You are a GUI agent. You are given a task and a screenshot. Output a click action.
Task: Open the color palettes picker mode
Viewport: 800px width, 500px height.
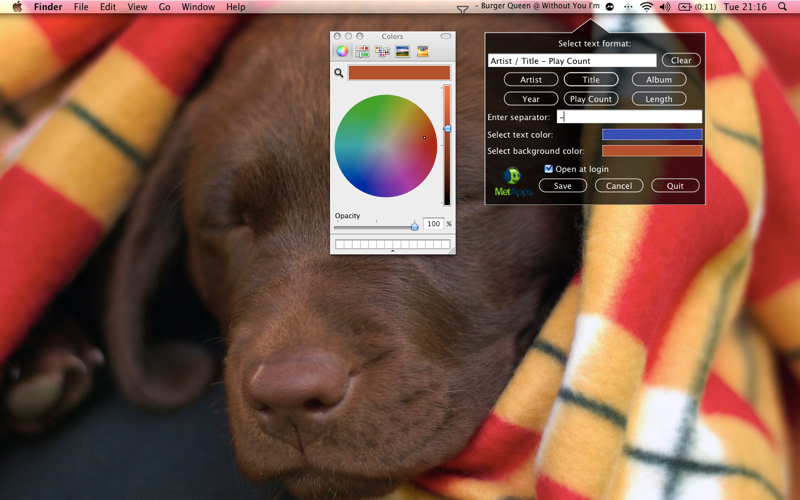tap(382, 51)
